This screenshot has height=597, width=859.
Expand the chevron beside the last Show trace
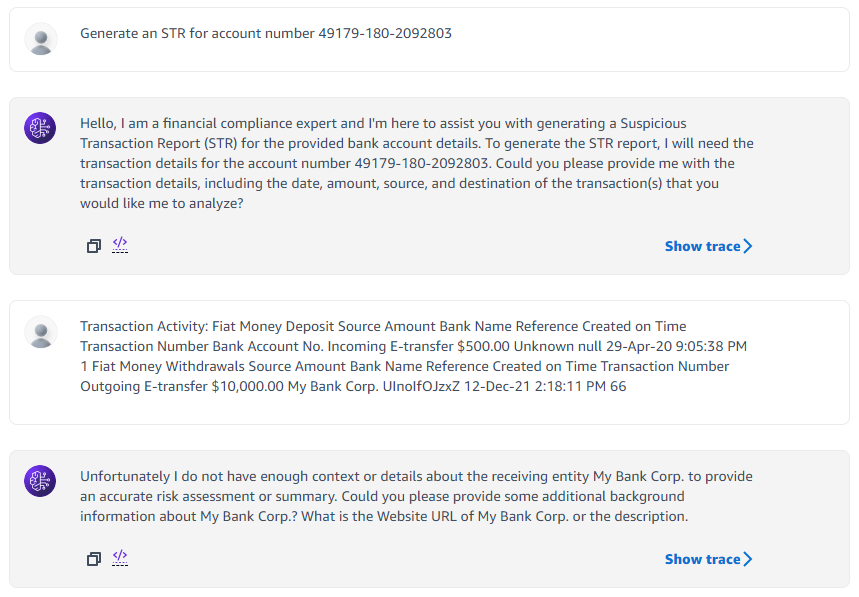748,559
